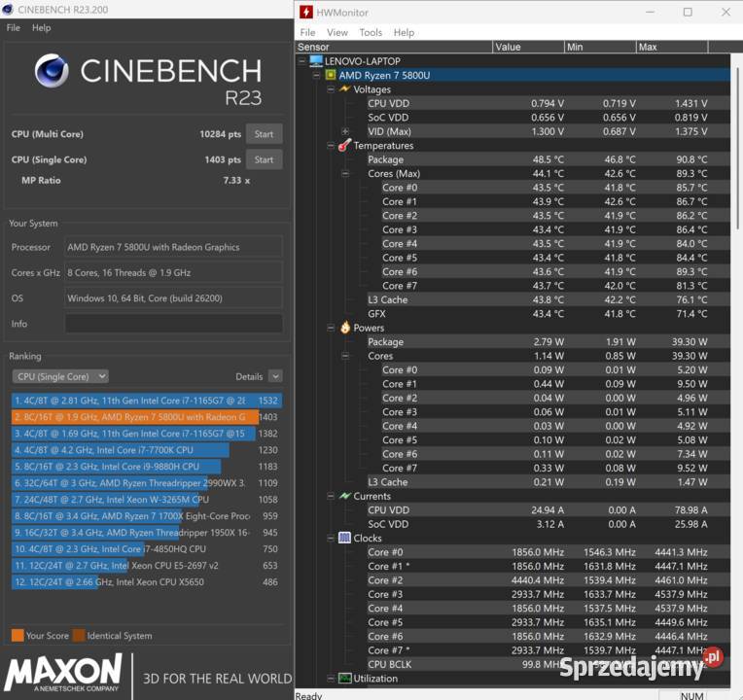Image resolution: width=743 pixels, height=700 pixels.
Task: Select ranking row 8 Ryzen 7 1700X
Action: coord(147,516)
